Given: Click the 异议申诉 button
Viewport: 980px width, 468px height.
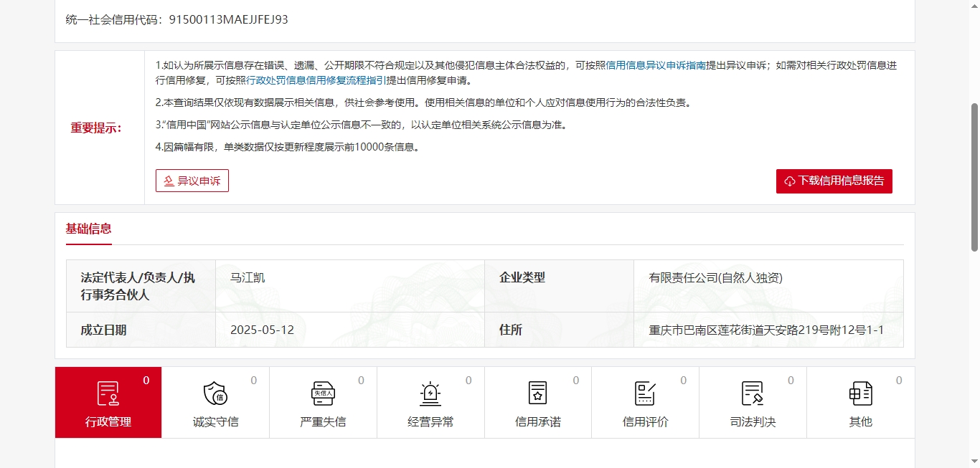Looking at the screenshot, I should pyautogui.click(x=192, y=181).
